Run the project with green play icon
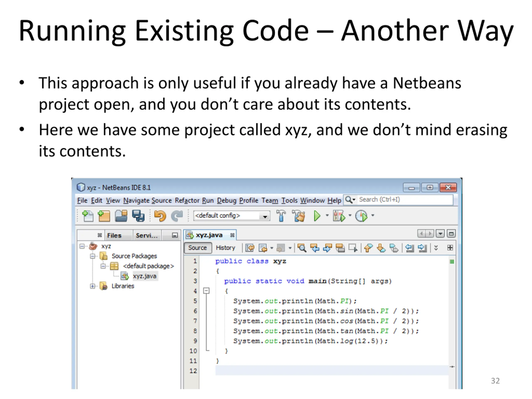Screen dimensions: 532x399 (x=317, y=216)
